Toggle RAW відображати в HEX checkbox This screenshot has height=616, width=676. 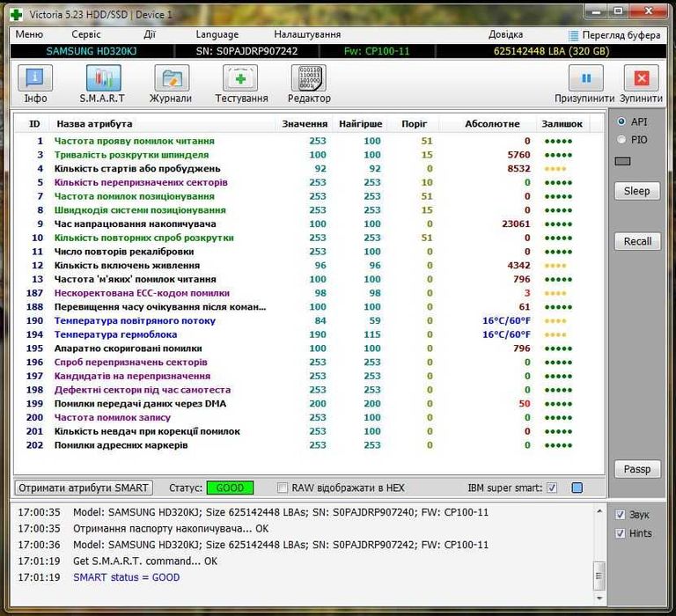click(x=283, y=488)
